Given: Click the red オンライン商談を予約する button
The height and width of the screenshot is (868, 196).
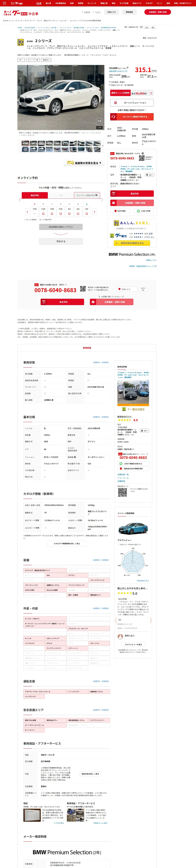Looking at the screenshot, I should coord(132,117).
